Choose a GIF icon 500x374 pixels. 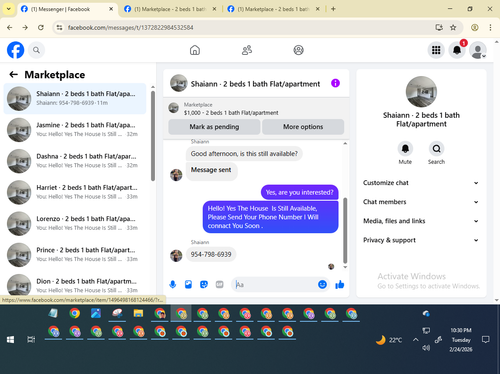coord(219,284)
